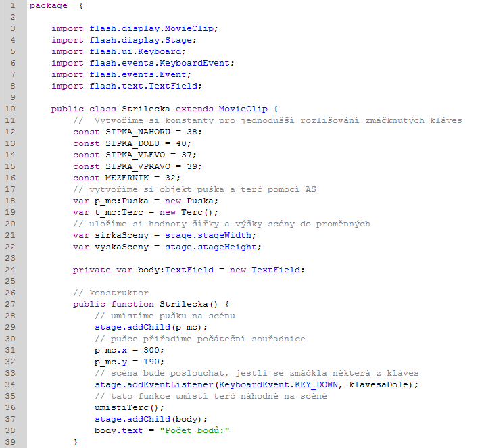Click "stage.addChild(body)" on line 37
The image size is (482, 448).
pos(148,420)
